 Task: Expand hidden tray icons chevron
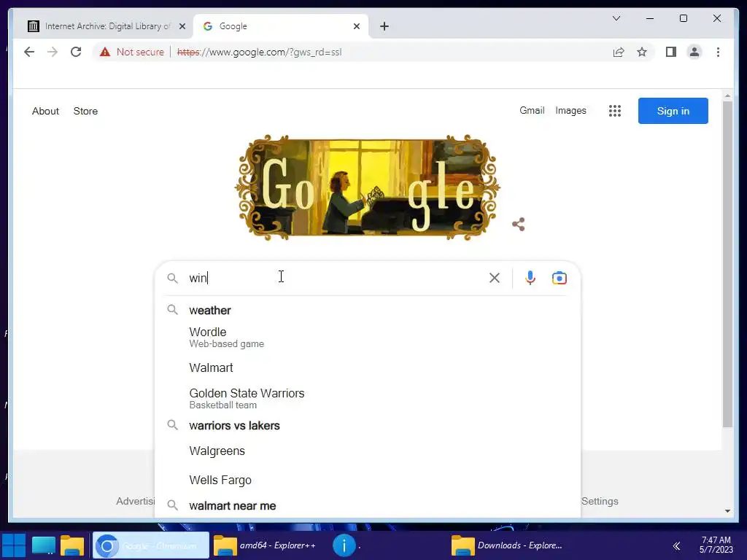coord(676,545)
